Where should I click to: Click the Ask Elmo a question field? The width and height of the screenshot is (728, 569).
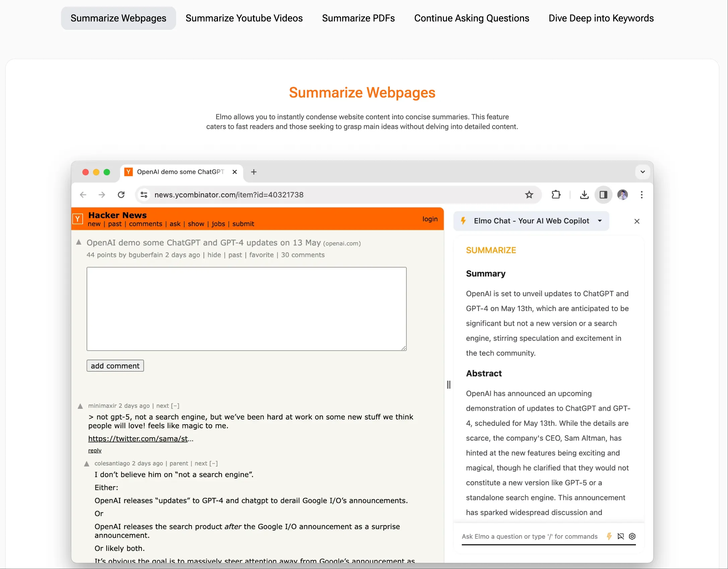click(x=529, y=536)
